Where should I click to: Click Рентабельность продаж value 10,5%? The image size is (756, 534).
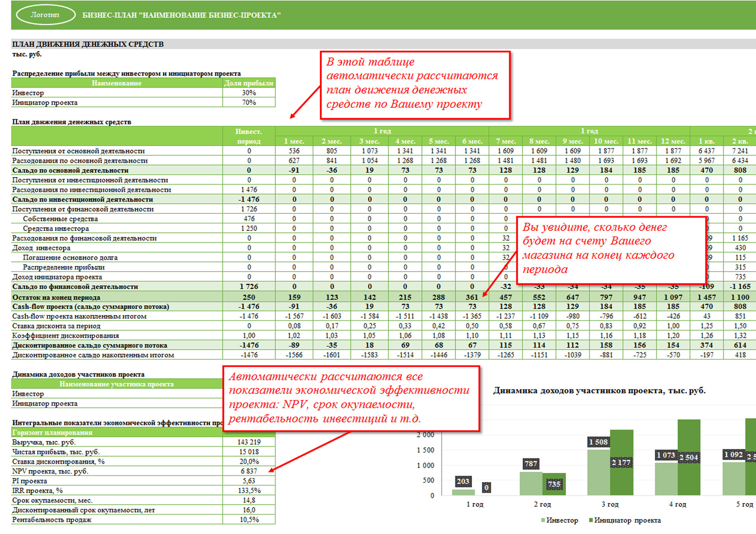point(249,519)
